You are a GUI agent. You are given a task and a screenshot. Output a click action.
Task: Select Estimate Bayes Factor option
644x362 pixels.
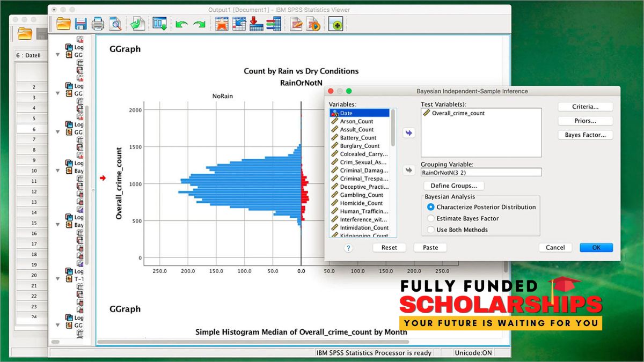tap(463, 218)
